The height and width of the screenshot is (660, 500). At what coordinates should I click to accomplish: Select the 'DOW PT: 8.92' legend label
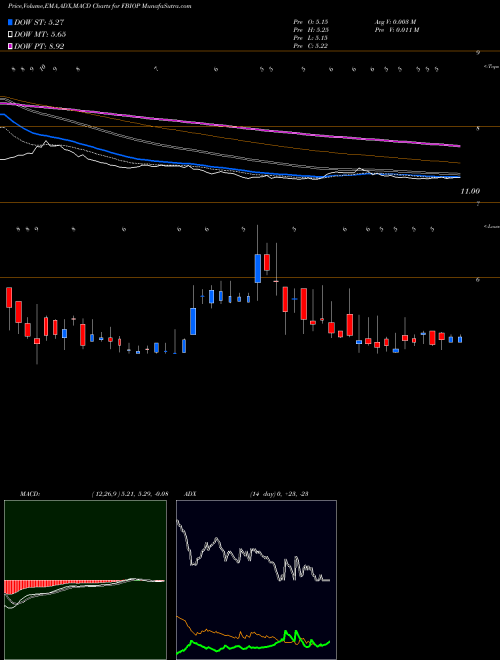coord(39,46)
